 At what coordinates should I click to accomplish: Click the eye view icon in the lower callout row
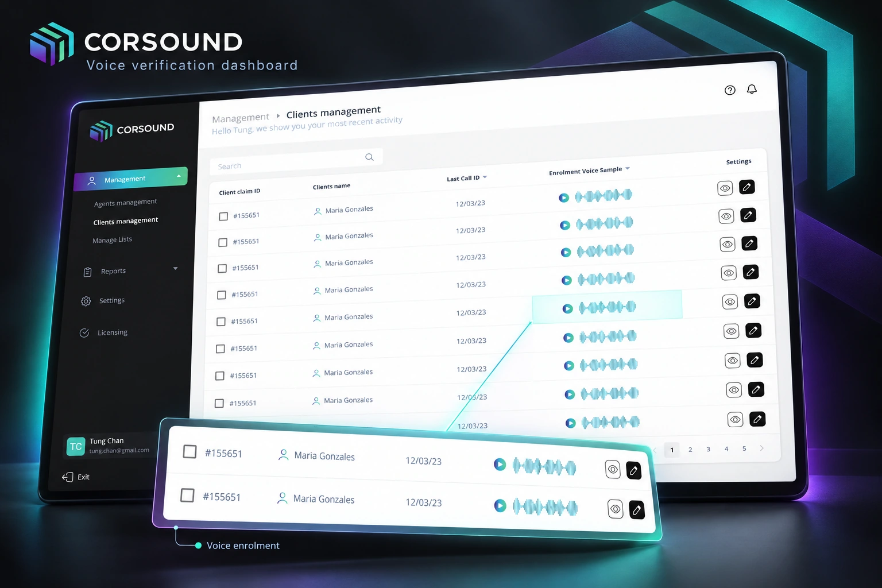pos(615,509)
